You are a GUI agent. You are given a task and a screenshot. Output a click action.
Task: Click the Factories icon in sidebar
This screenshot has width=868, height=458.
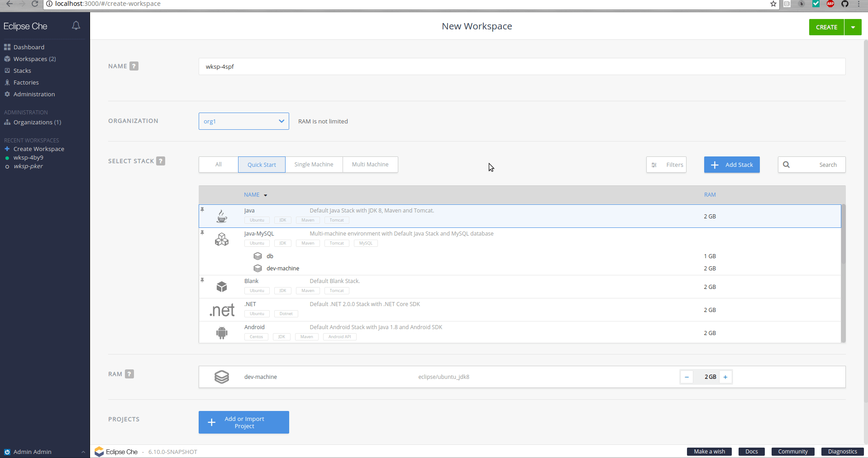pyautogui.click(x=7, y=82)
